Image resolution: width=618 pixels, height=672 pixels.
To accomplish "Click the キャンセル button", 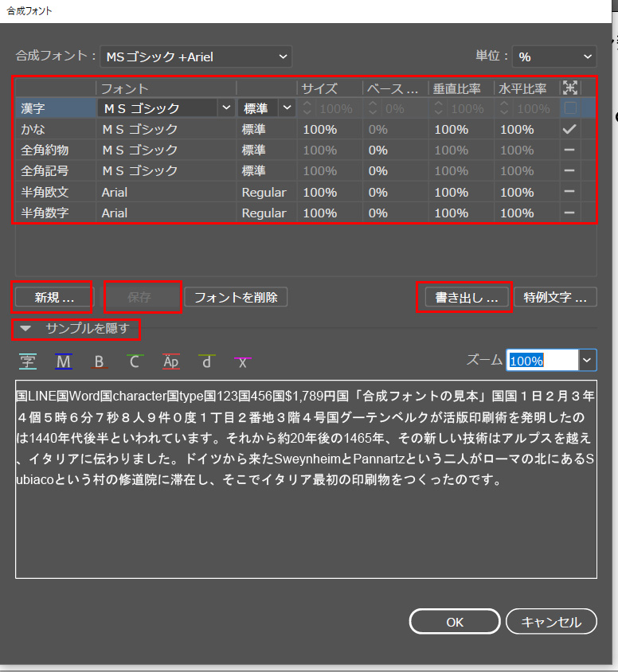I will pos(551,621).
